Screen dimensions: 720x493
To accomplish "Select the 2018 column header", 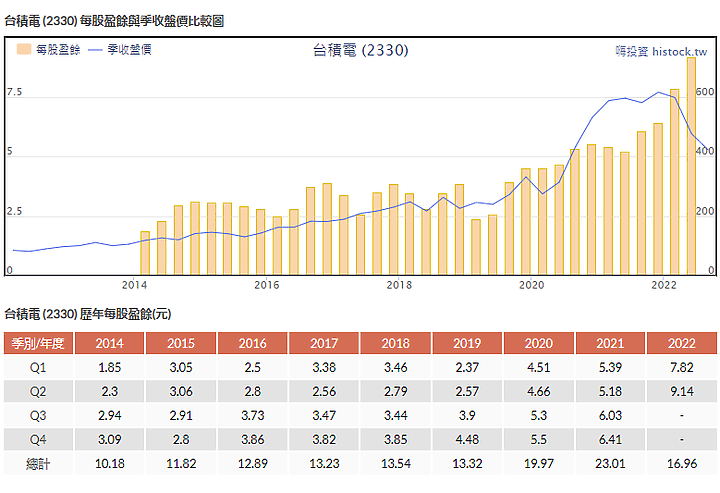I will click(396, 343).
